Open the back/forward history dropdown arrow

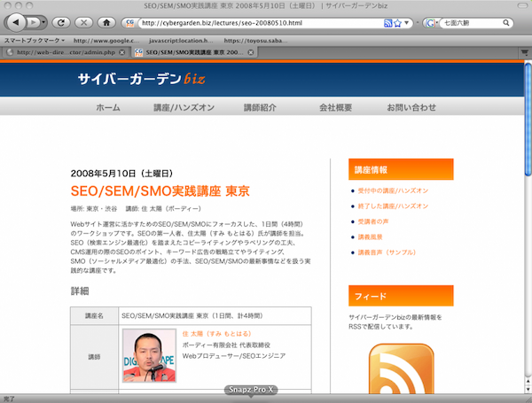tap(43, 23)
